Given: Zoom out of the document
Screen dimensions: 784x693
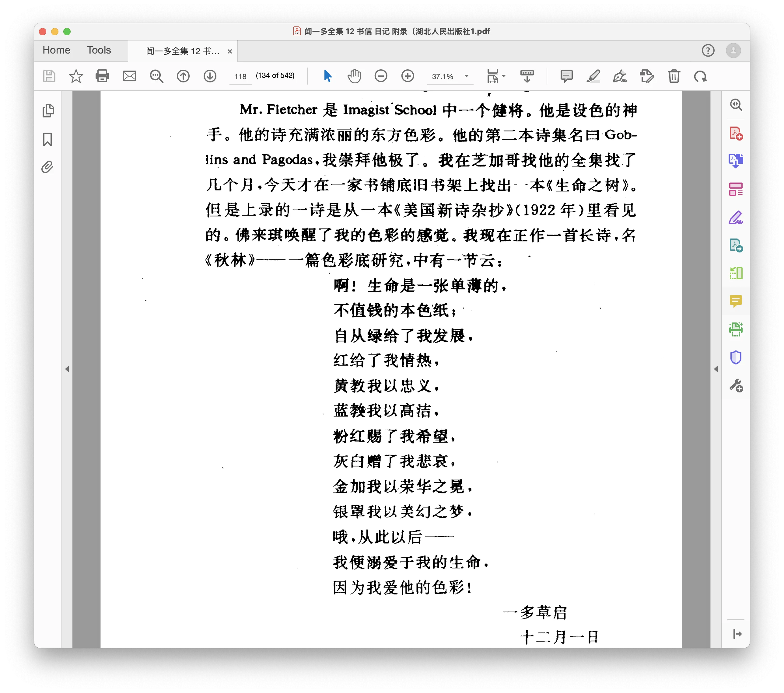Looking at the screenshot, I should click(380, 76).
